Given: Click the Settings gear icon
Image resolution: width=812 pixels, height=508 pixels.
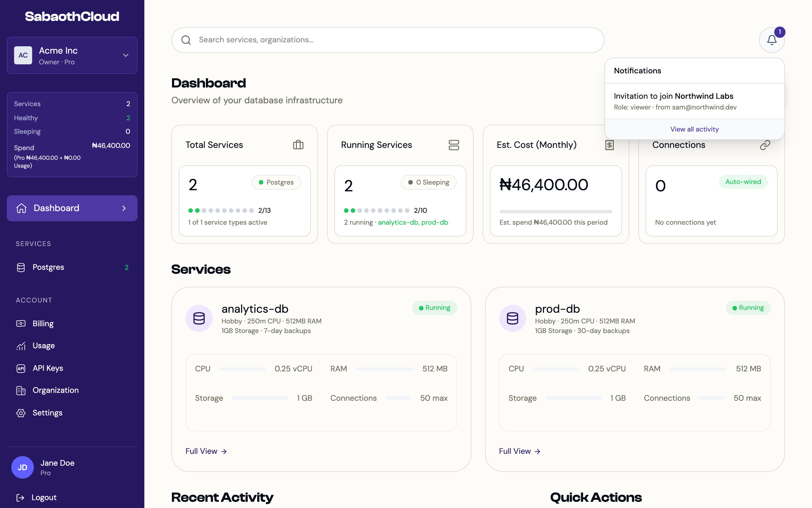Looking at the screenshot, I should [21, 413].
